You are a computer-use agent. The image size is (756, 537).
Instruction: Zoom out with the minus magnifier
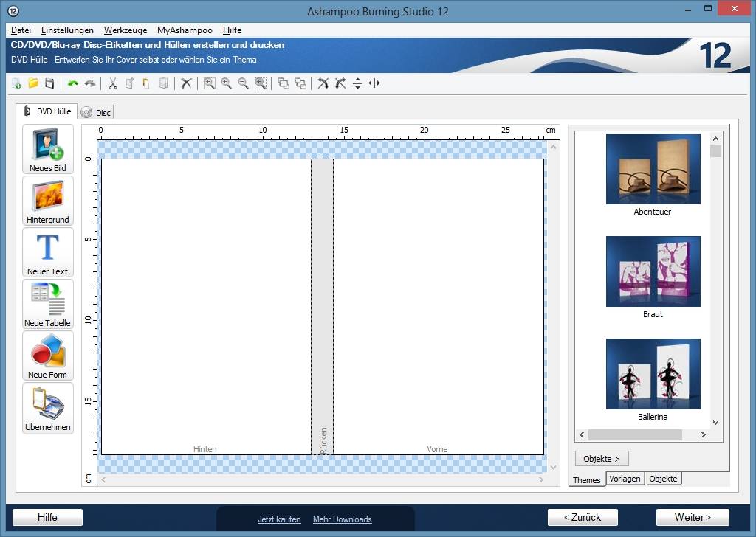point(243,83)
